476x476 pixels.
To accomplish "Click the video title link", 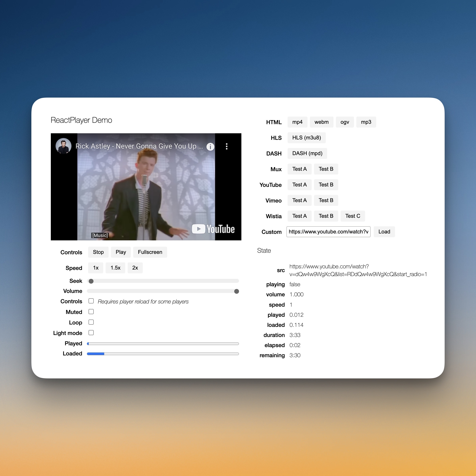I will click(139, 146).
